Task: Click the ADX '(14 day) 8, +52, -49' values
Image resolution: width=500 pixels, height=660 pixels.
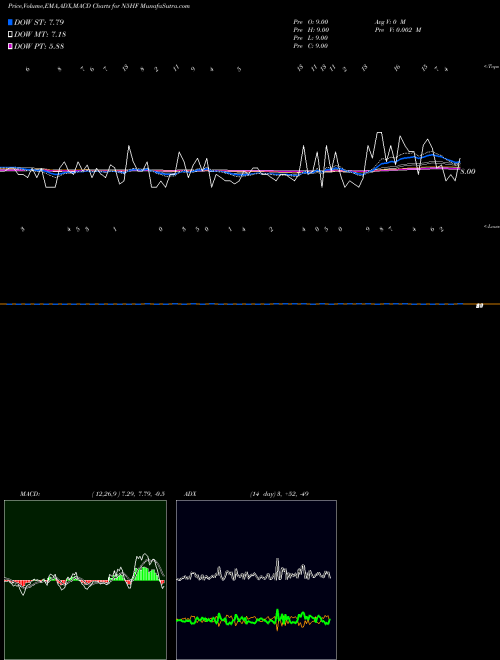Action: [279, 494]
